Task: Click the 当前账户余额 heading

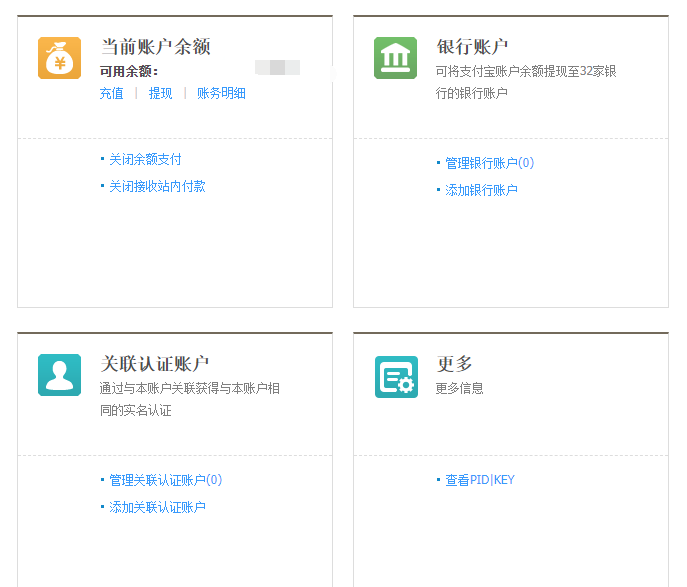Action: click(x=155, y=46)
